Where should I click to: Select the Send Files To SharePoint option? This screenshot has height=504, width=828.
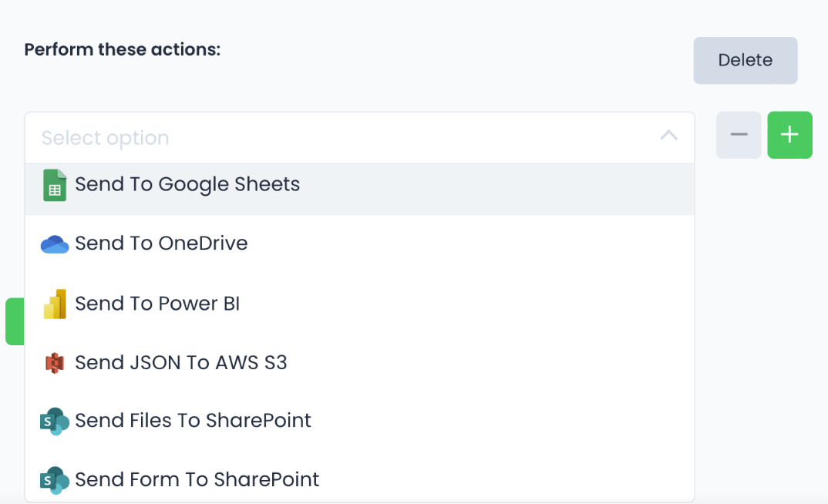pos(193,421)
